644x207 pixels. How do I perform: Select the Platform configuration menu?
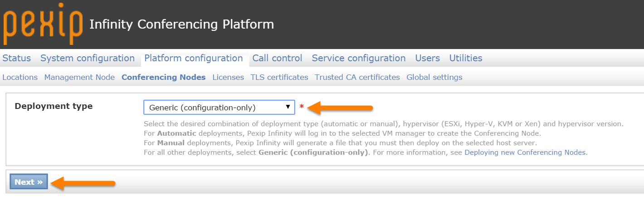click(194, 58)
